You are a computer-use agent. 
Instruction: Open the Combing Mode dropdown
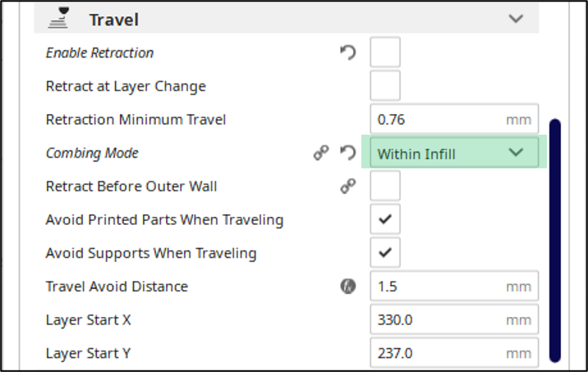coord(454,152)
